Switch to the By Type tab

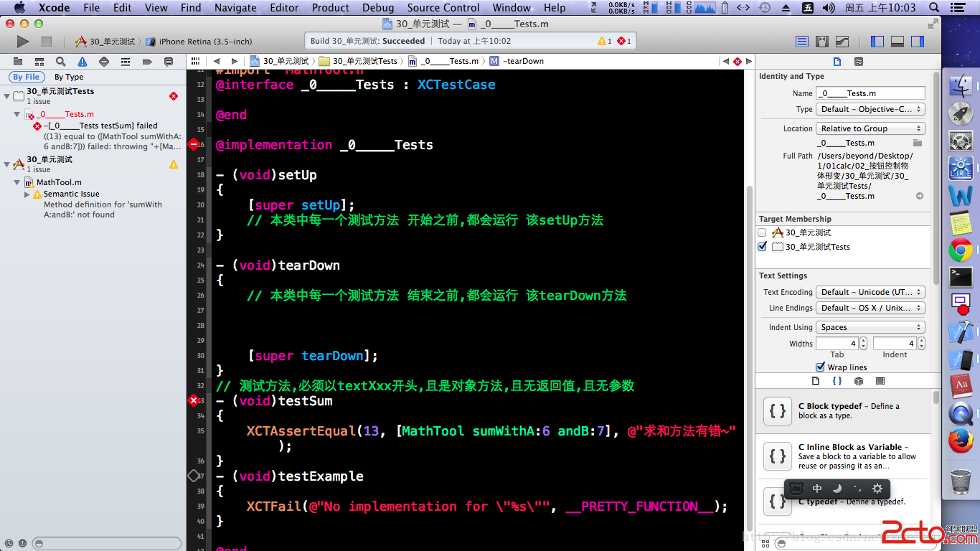[x=69, y=77]
